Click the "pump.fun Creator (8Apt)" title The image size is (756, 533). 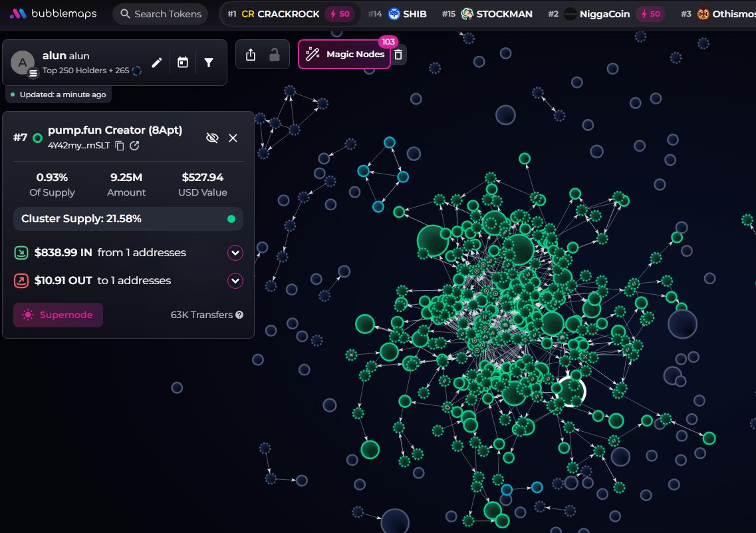click(115, 130)
